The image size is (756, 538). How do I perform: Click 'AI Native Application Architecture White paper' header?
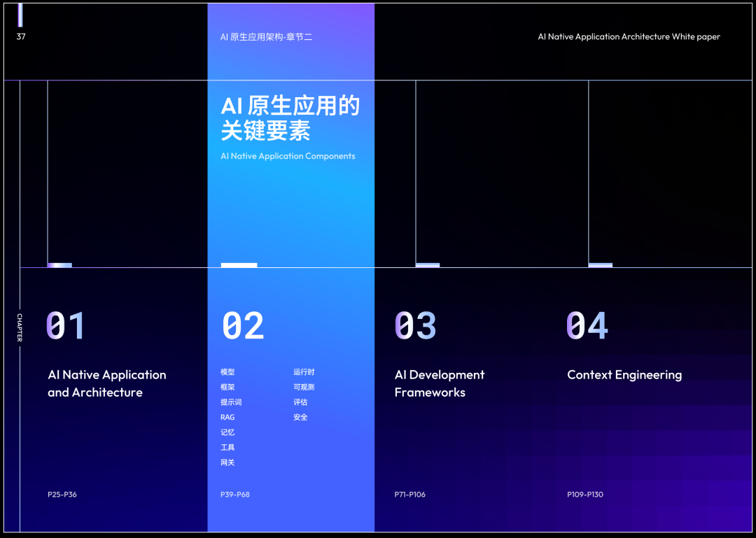point(629,36)
